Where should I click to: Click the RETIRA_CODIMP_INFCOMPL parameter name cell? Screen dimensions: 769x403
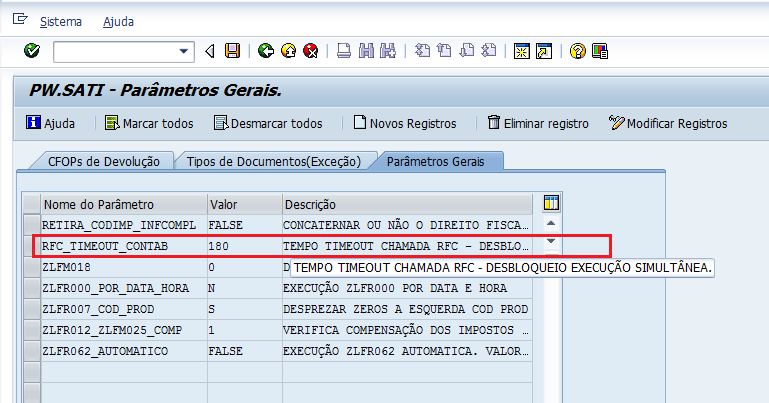click(x=124, y=225)
